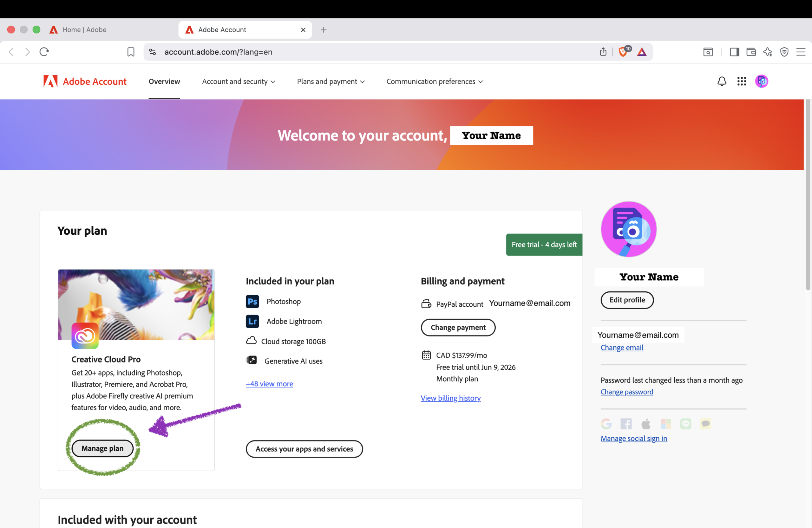This screenshot has height=528, width=812.
Task: Click the Facebook sign-in icon
Action: coord(626,424)
